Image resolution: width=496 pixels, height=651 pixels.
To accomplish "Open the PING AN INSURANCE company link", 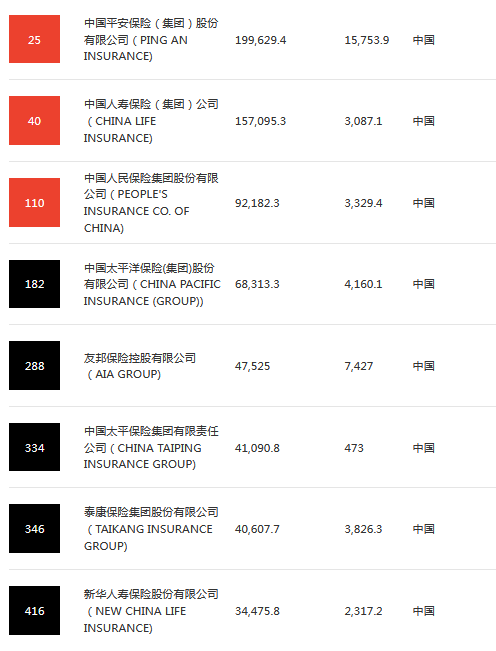I will tap(151, 39).
